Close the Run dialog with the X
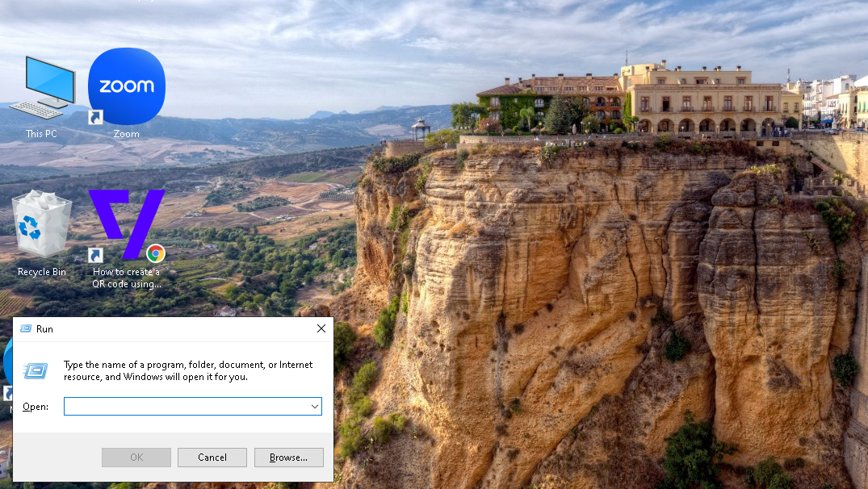The height and width of the screenshot is (489, 868). [321, 328]
